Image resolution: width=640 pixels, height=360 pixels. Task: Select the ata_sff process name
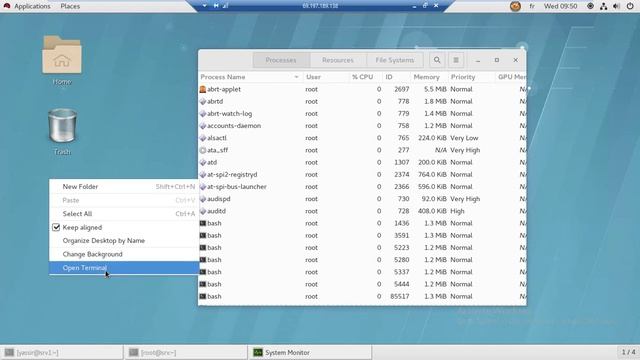218,150
